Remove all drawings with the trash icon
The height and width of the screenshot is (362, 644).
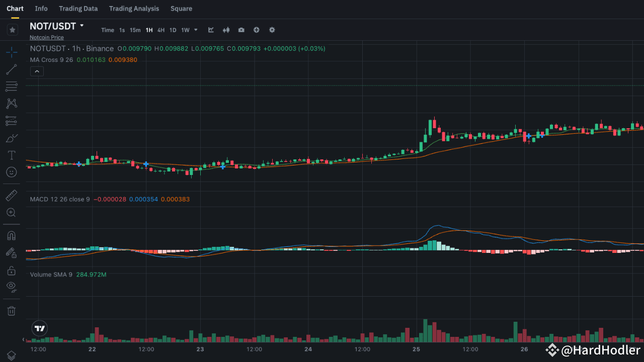(12, 310)
